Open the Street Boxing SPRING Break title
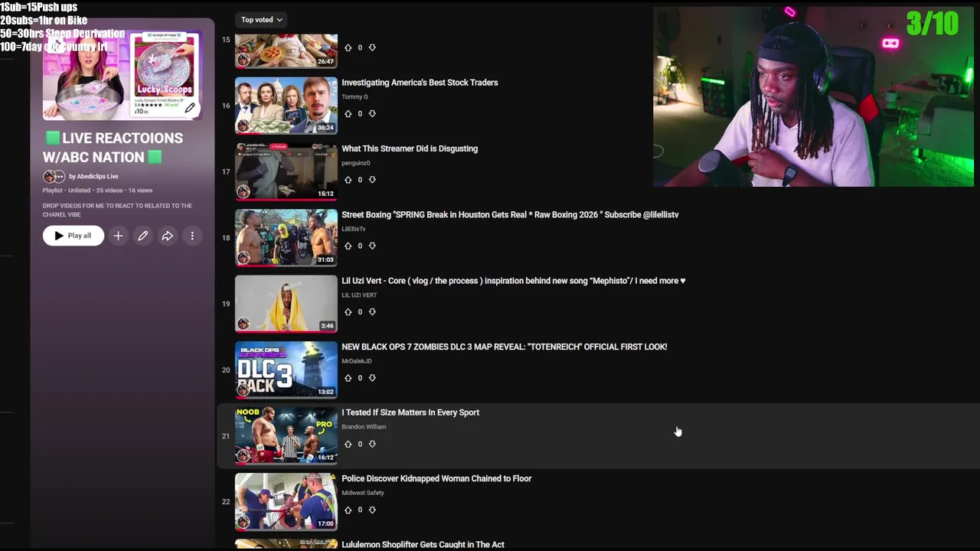The height and width of the screenshot is (551, 980). pyautogui.click(x=510, y=215)
